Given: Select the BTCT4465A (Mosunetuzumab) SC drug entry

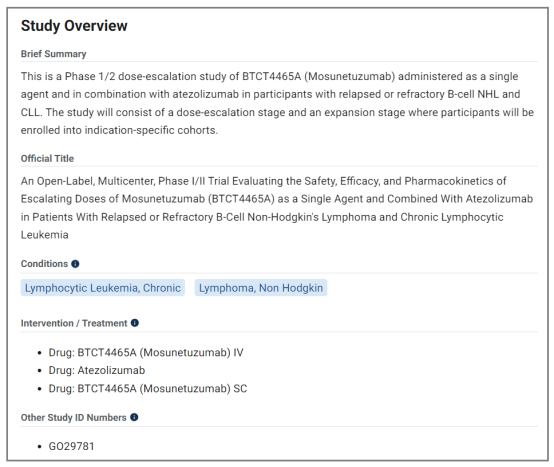Looking at the screenshot, I should pos(148,389).
